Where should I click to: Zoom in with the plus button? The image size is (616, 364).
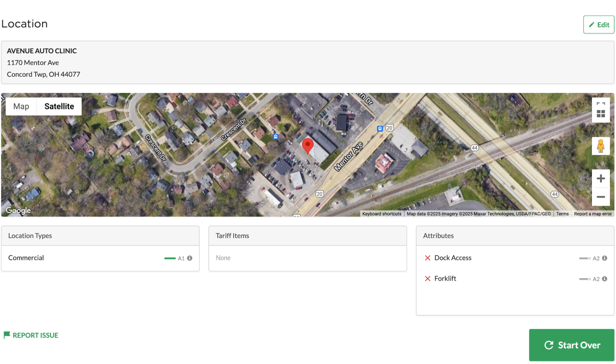601,178
